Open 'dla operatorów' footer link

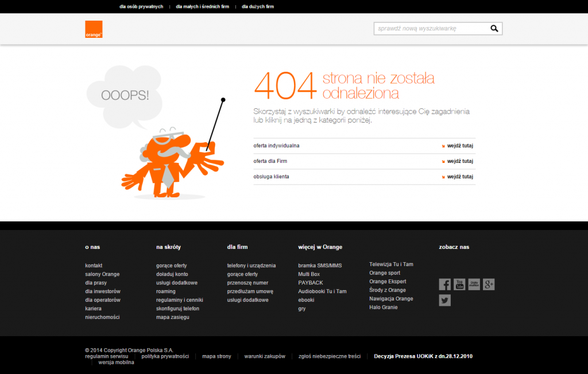click(x=103, y=300)
